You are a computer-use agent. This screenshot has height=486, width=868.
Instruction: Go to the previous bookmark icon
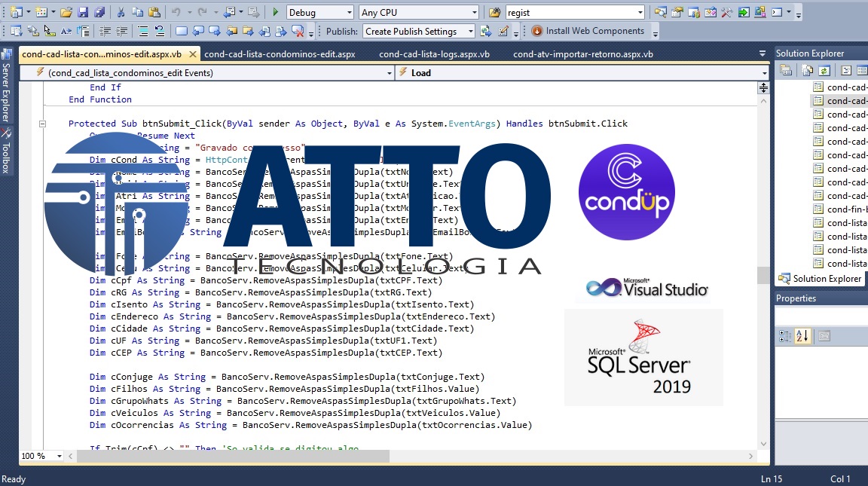point(197,32)
